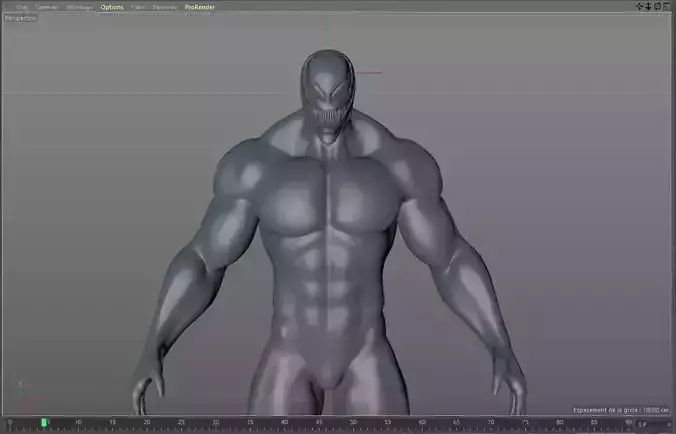Image resolution: width=676 pixels, height=434 pixels.
Task: Jump to frame 10 on timeline ruler
Action: pyautogui.click(x=78, y=422)
